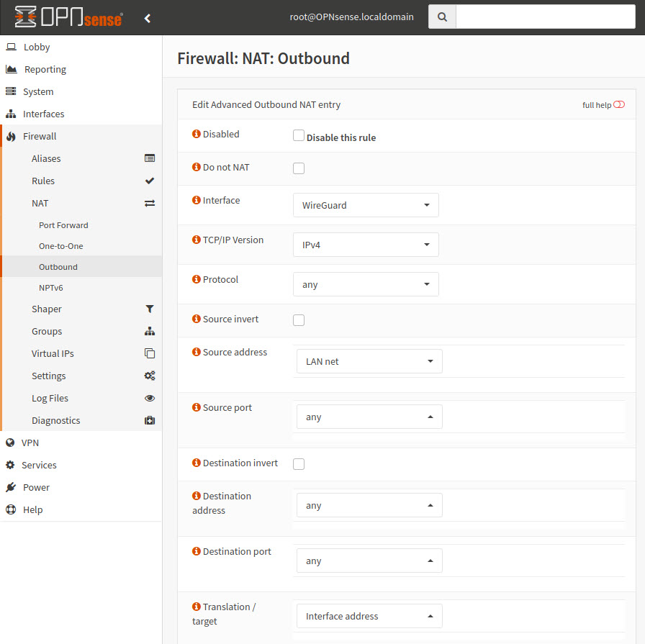Click info icon beside Source address
Screen dimensions: 645x644
[x=197, y=353]
